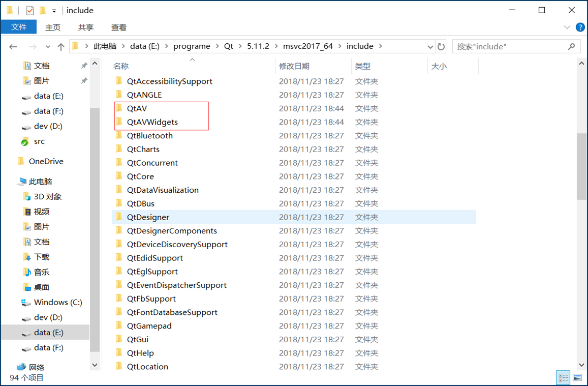Select the QtHelp folder

point(140,353)
